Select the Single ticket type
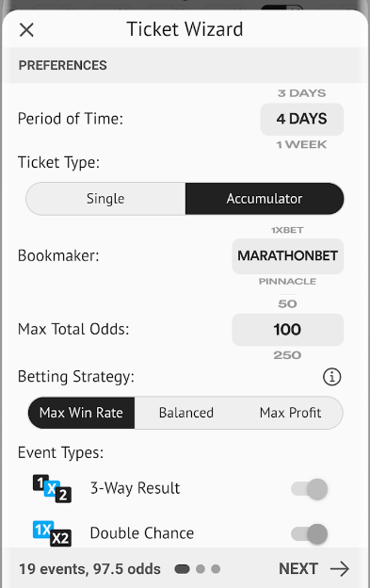370x588 pixels. 105,199
